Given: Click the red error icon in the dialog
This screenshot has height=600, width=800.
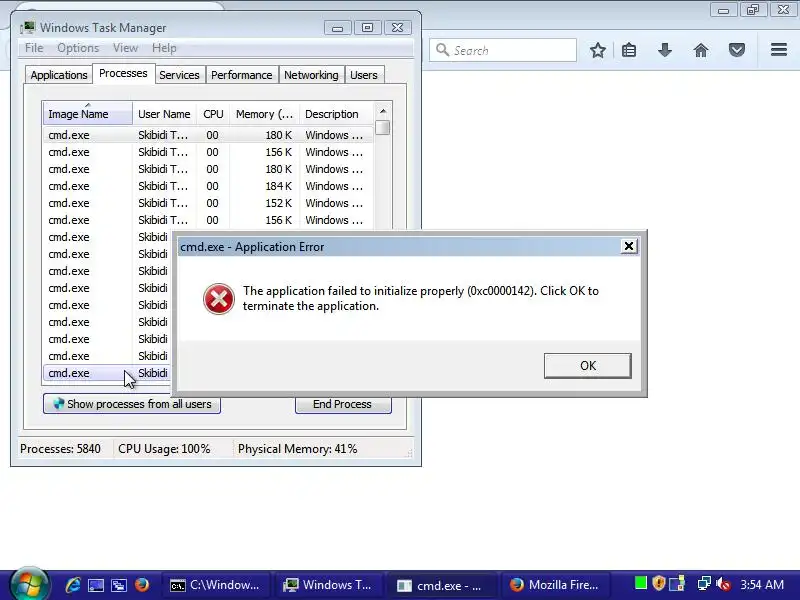Looking at the screenshot, I should click(x=219, y=299).
